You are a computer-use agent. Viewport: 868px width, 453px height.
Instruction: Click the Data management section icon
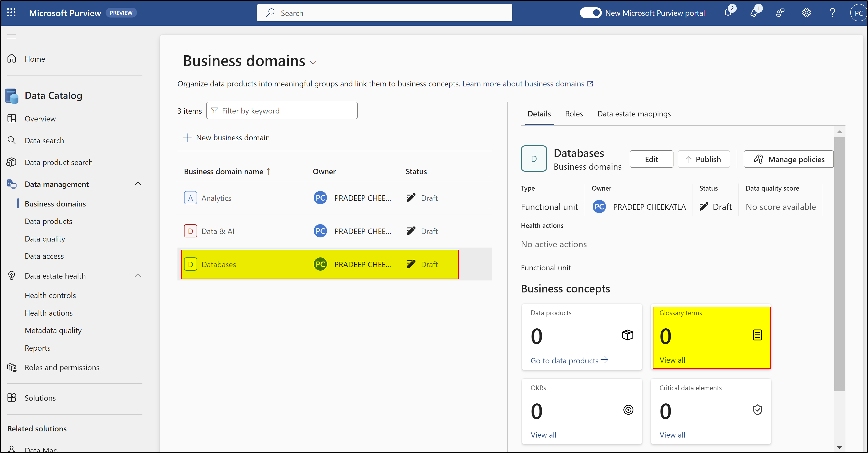coord(12,184)
